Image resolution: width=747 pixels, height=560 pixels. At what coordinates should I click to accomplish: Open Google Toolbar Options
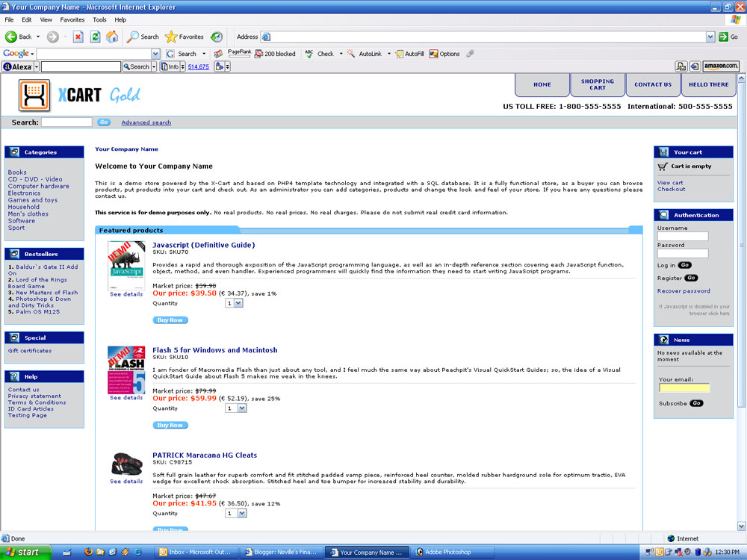click(444, 54)
